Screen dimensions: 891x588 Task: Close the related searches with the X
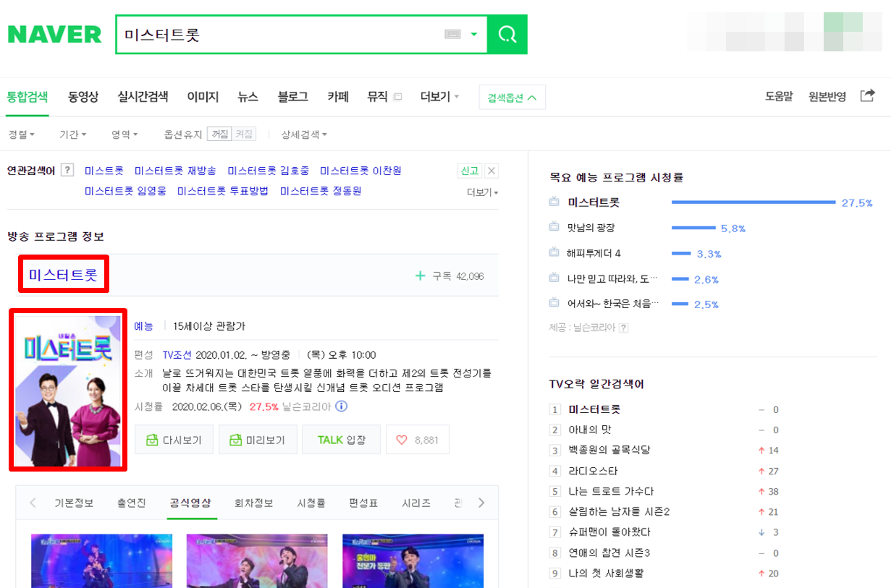[491, 171]
